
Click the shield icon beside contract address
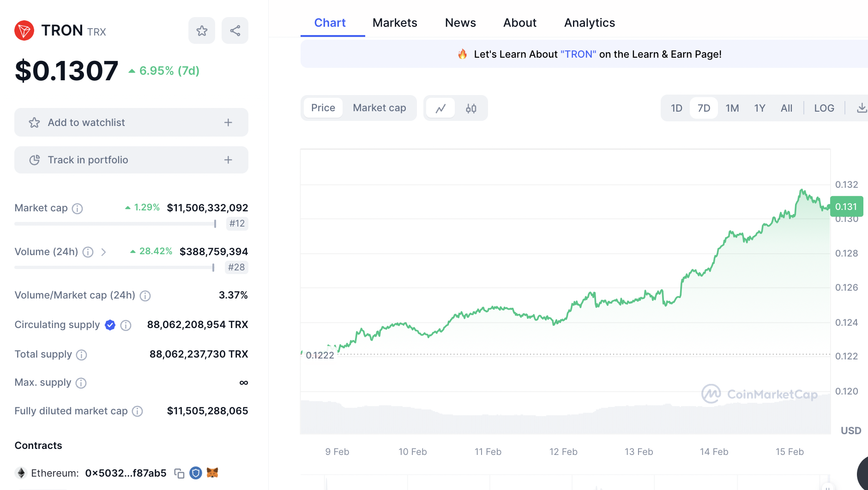(196, 473)
